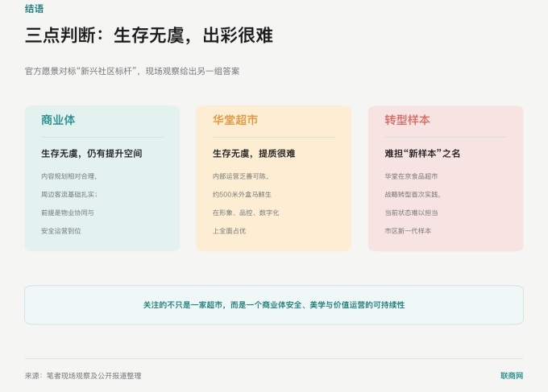The image size is (548, 392).
Task: Click the 结语 section label
Action: click(34, 9)
